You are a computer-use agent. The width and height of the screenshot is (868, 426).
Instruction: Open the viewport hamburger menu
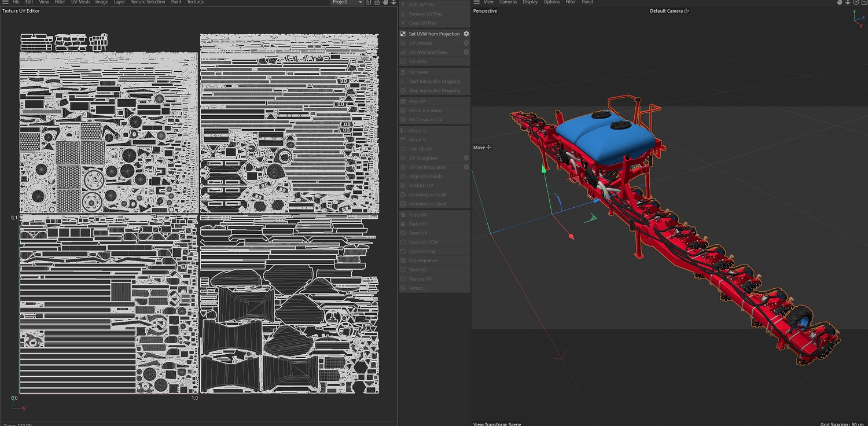(476, 2)
